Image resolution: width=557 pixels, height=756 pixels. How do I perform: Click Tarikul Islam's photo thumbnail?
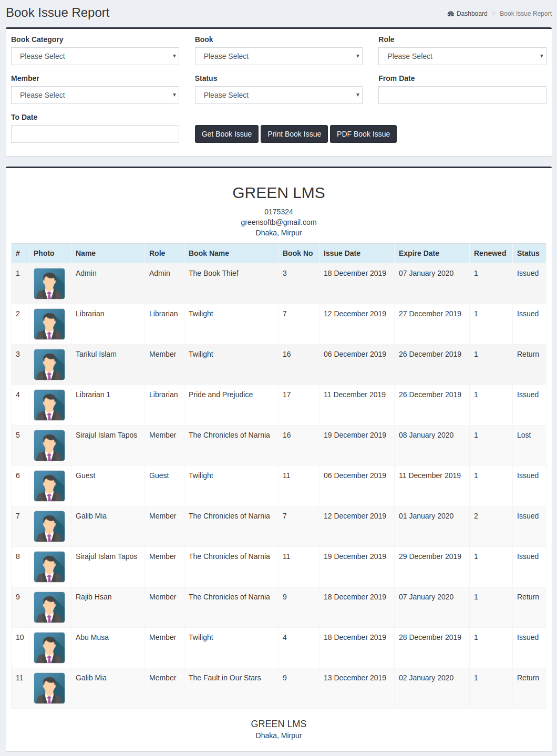(49, 365)
